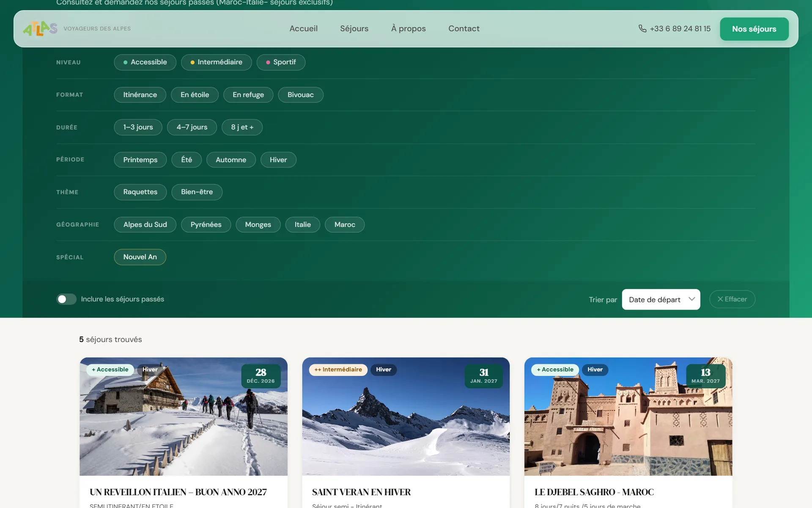This screenshot has height=508, width=812.
Task: Select the Raquettes theme chip
Action: pos(140,192)
